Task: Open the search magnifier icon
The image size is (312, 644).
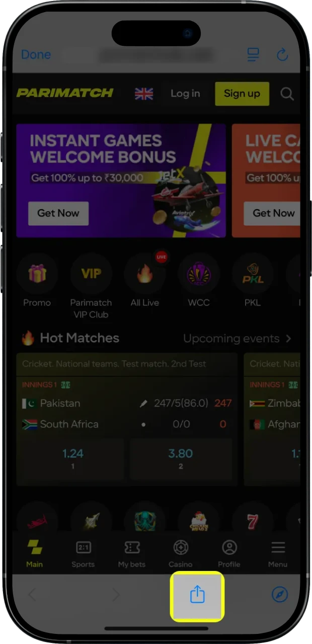Action: (287, 94)
